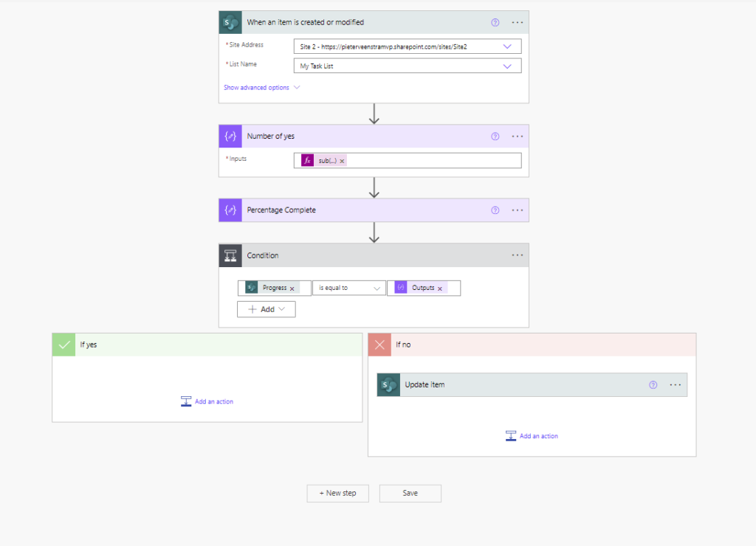
Task: Click the New step button
Action: [337, 494]
